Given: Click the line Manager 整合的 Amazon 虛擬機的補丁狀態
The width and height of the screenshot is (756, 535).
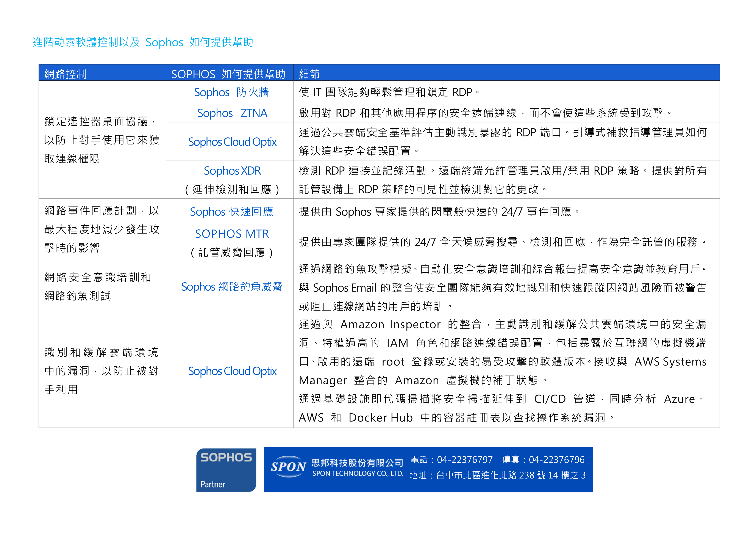Looking at the screenshot, I should tap(423, 381).
